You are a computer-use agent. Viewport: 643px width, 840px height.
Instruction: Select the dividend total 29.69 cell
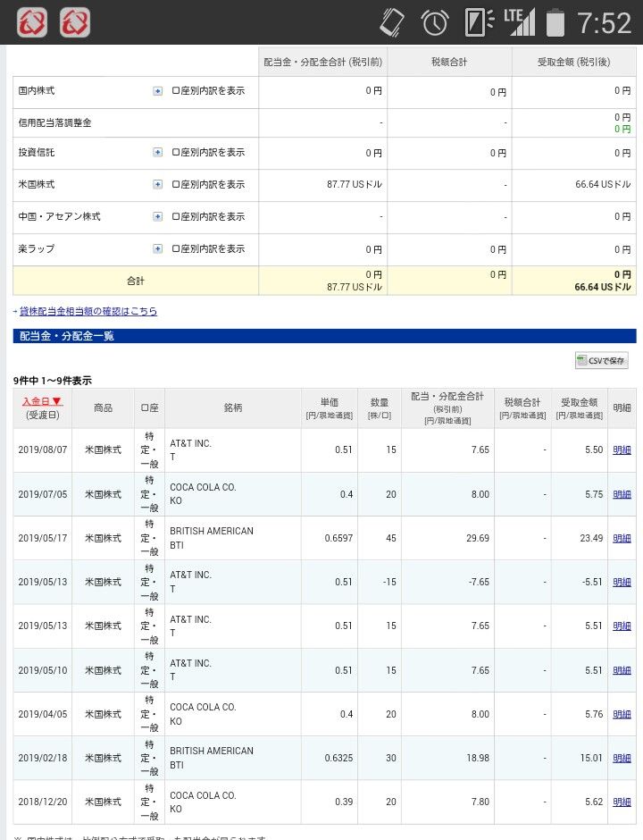pos(447,538)
